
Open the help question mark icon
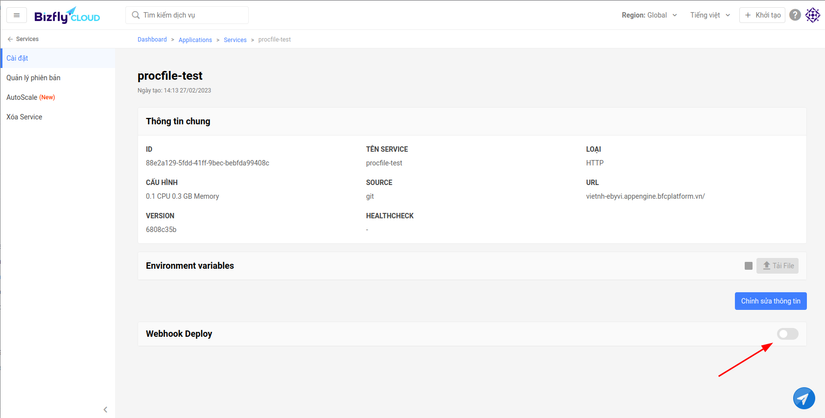[x=795, y=15]
